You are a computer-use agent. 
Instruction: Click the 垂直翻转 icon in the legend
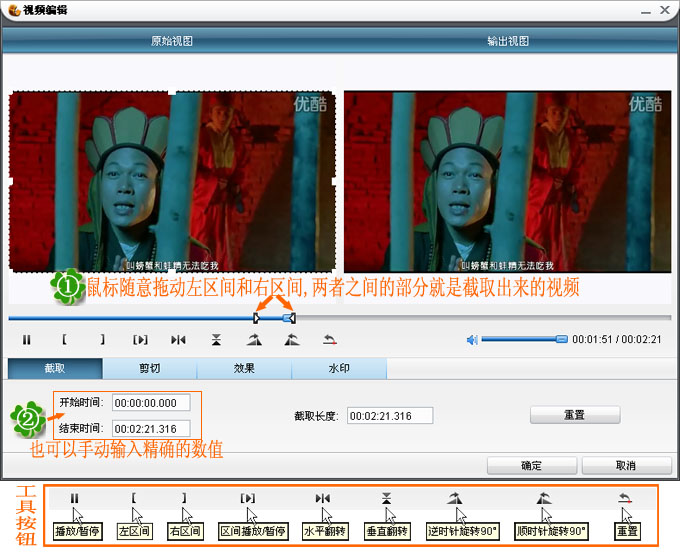[x=386, y=499]
